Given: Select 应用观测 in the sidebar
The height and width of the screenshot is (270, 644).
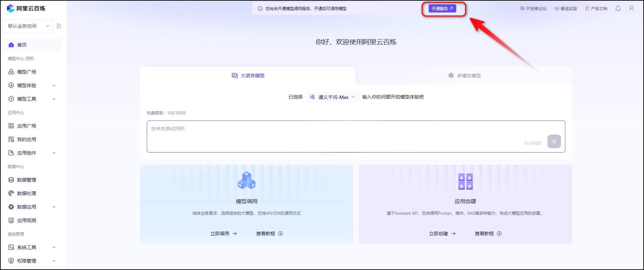Looking at the screenshot, I should [32, 220].
